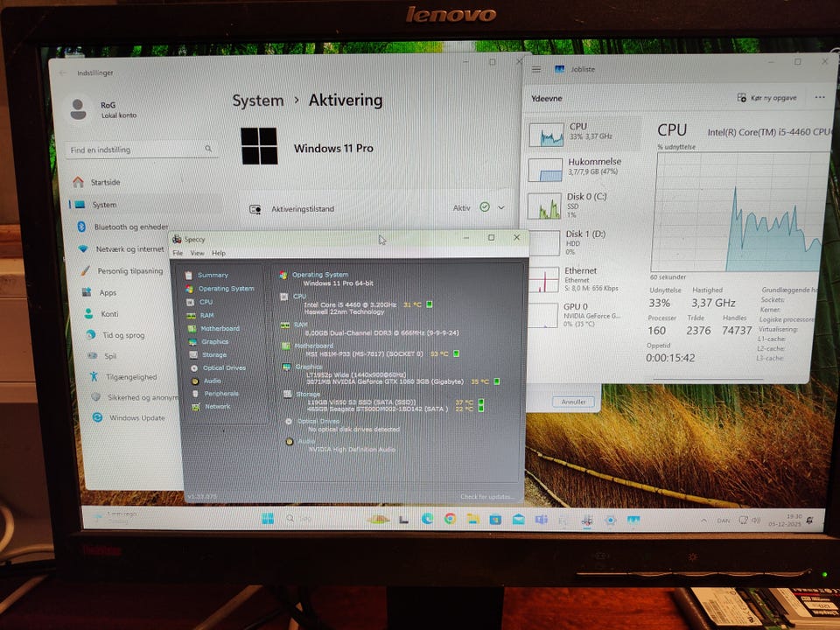Open Windows Update in Settings sidebar
This screenshot has width=840, height=630.
(136, 417)
